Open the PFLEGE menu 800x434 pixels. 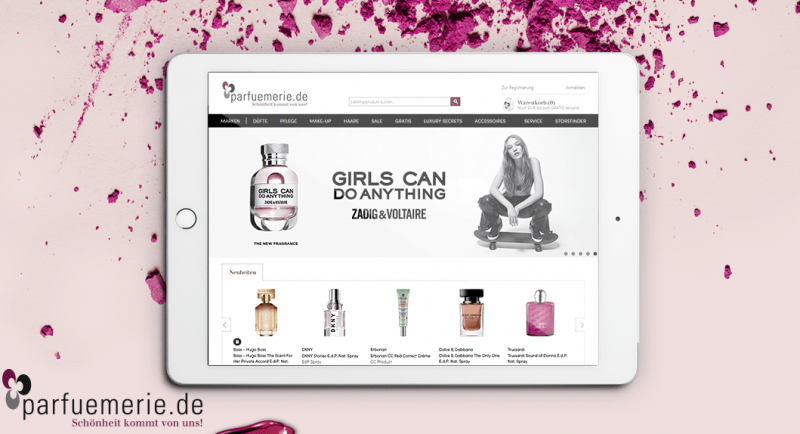(x=288, y=121)
